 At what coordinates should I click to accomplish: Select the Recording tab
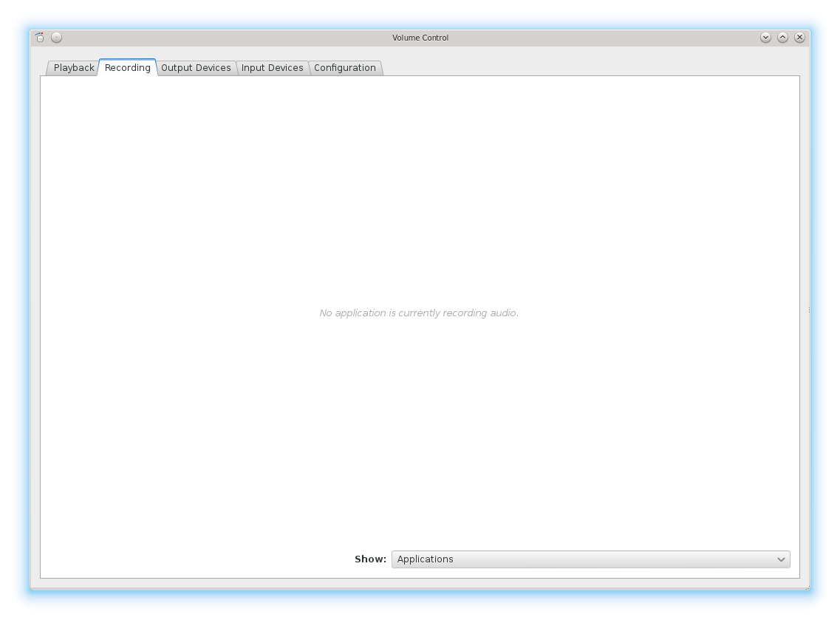tap(128, 67)
